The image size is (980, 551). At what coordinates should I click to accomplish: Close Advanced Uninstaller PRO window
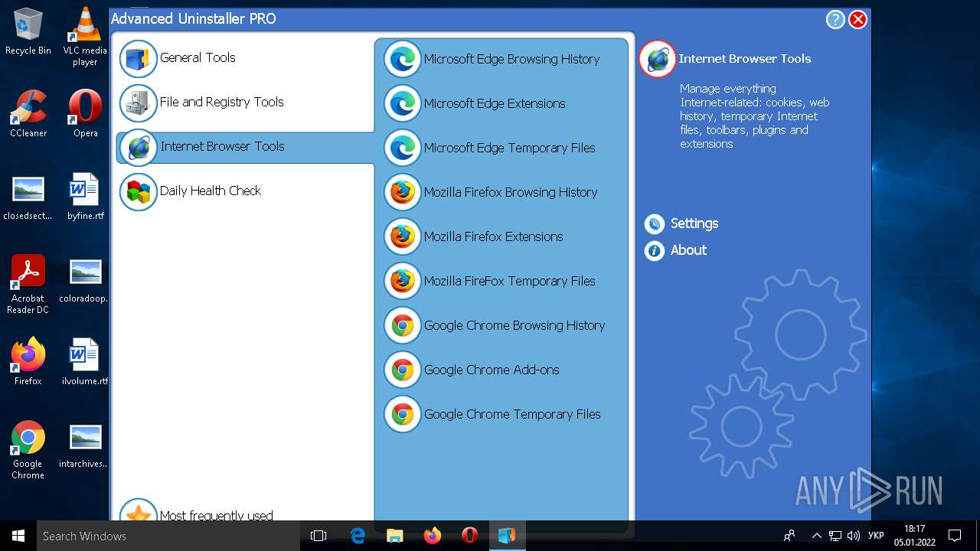click(858, 20)
